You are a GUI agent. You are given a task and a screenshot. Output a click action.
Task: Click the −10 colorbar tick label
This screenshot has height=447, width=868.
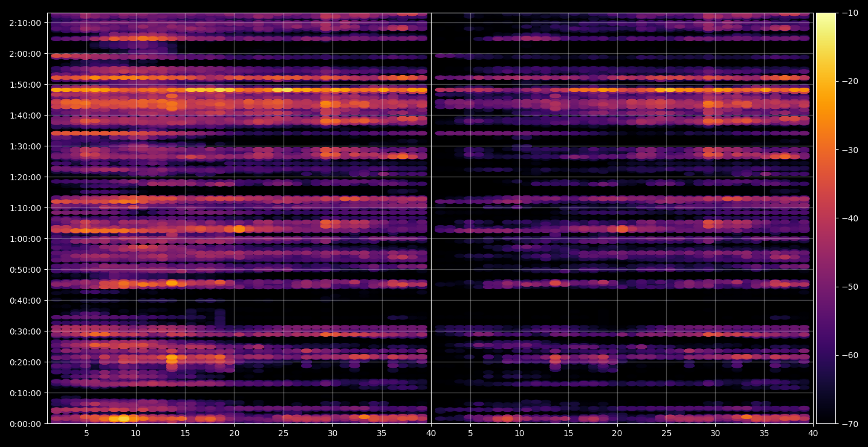(849, 13)
